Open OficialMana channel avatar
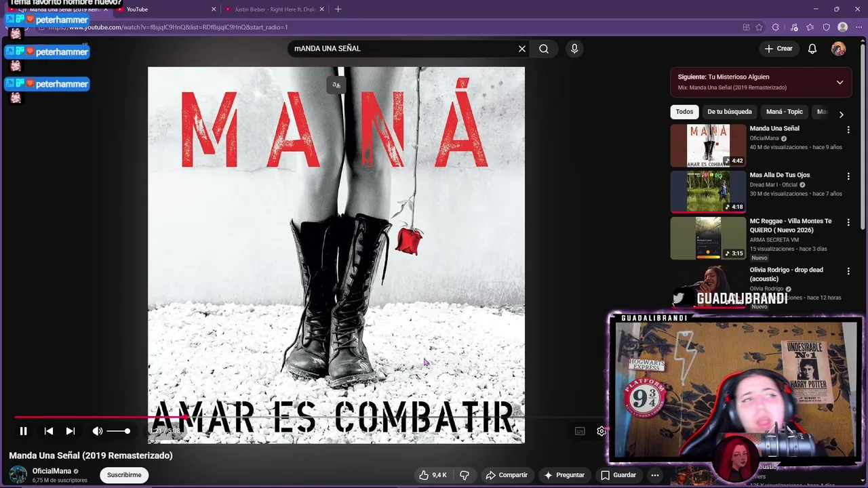The height and width of the screenshot is (488, 868). tap(18, 474)
